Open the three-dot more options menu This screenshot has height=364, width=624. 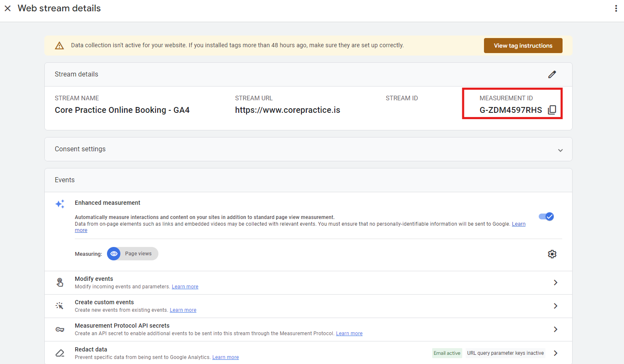click(x=616, y=8)
